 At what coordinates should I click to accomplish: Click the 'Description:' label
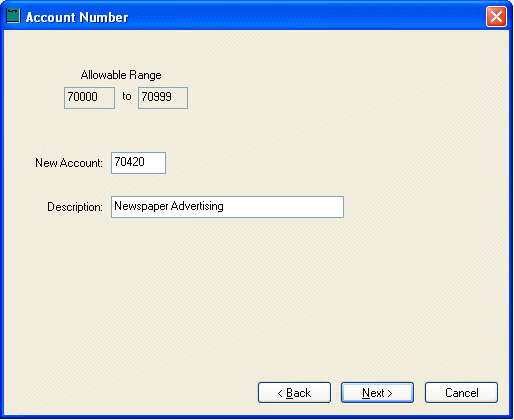(x=75, y=207)
